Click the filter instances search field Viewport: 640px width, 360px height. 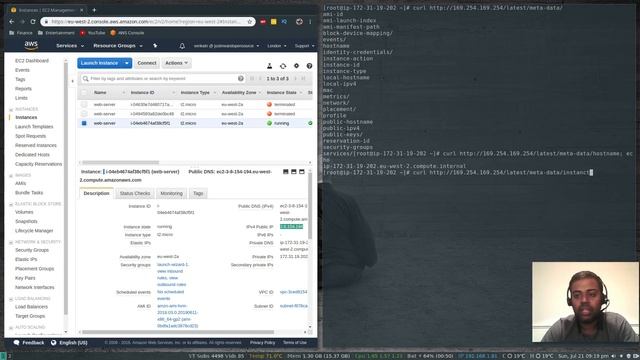pyautogui.click(x=163, y=78)
